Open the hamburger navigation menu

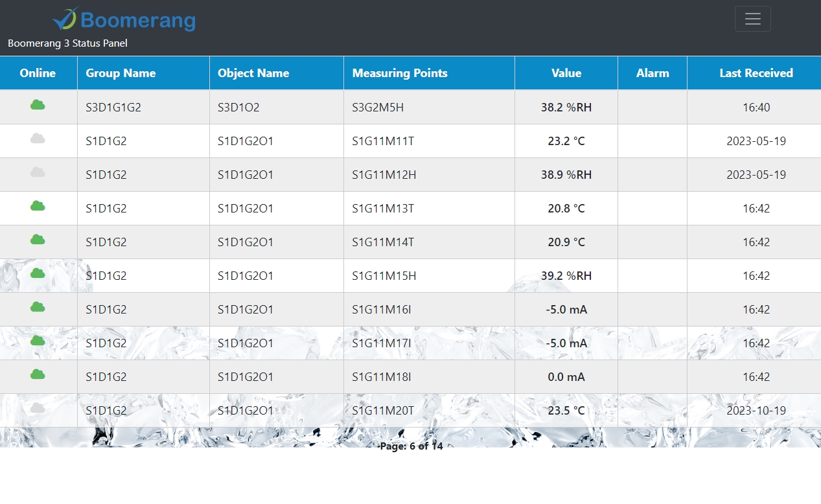tap(752, 19)
